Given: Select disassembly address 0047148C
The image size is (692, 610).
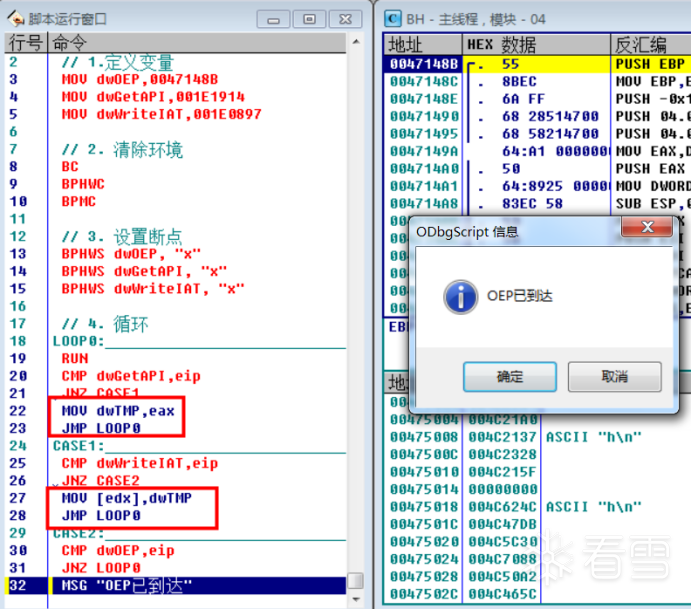Looking at the screenshot, I should pyautogui.click(x=424, y=82).
